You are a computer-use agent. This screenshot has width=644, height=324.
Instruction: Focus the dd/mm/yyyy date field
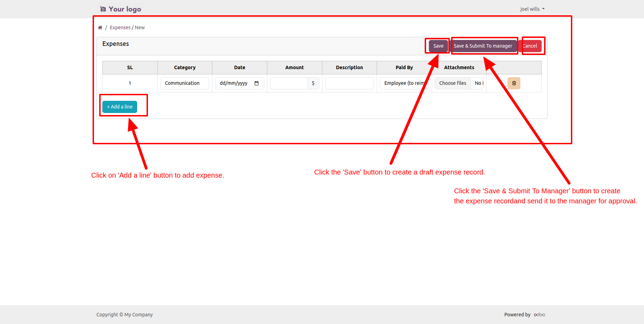tap(234, 83)
